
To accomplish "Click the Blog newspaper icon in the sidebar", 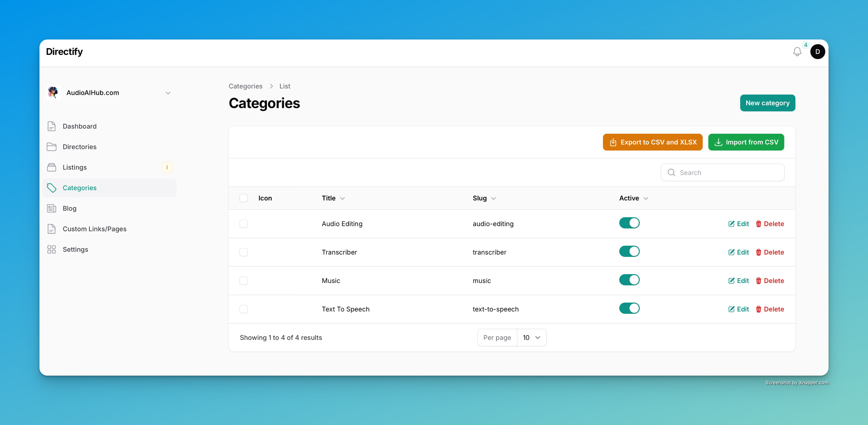I will (x=51, y=209).
